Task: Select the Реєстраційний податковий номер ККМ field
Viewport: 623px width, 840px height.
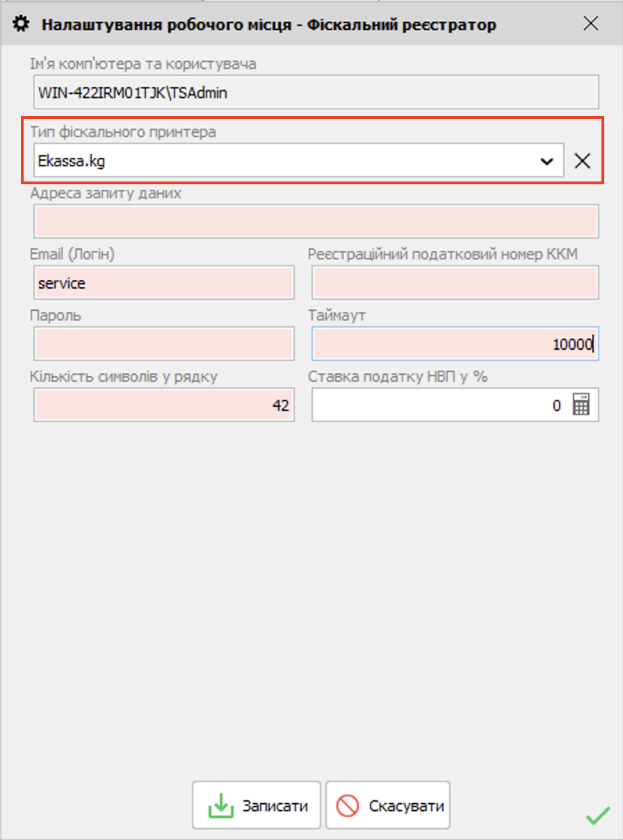Action: coord(455,283)
